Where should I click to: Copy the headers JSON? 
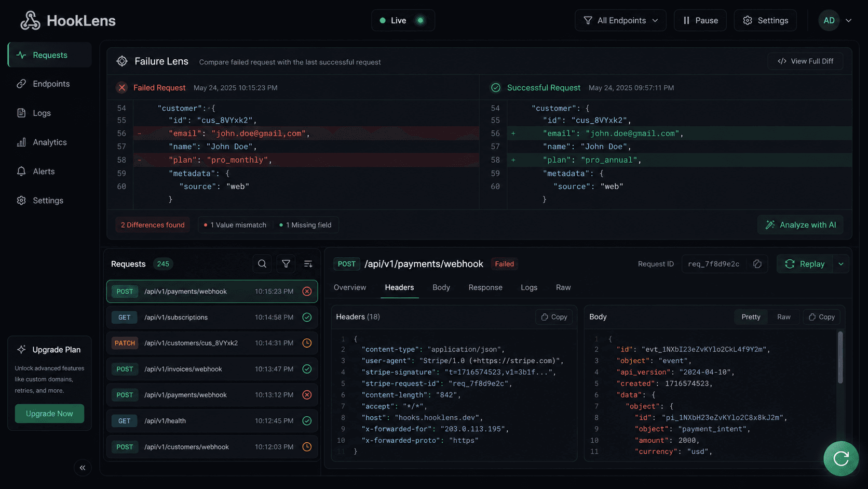click(554, 317)
